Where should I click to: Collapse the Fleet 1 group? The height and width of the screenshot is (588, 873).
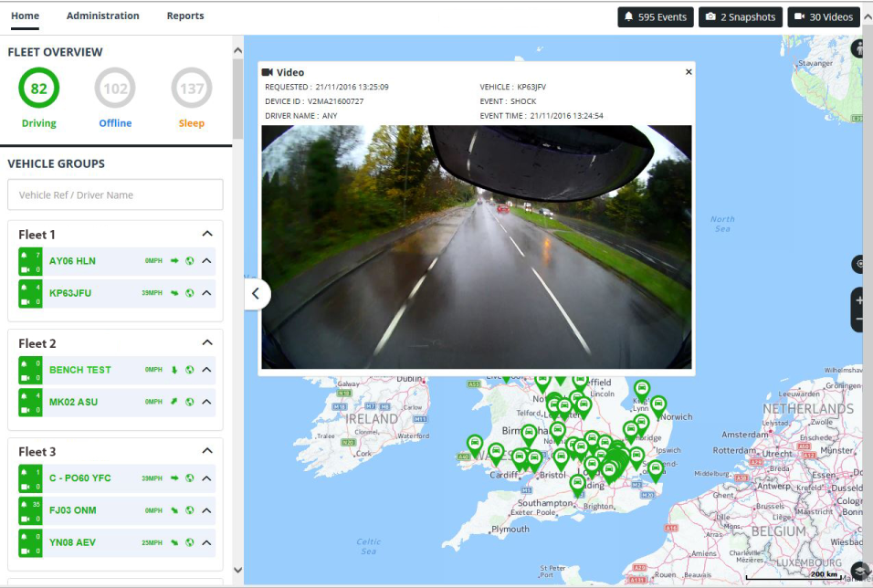(x=208, y=234)
